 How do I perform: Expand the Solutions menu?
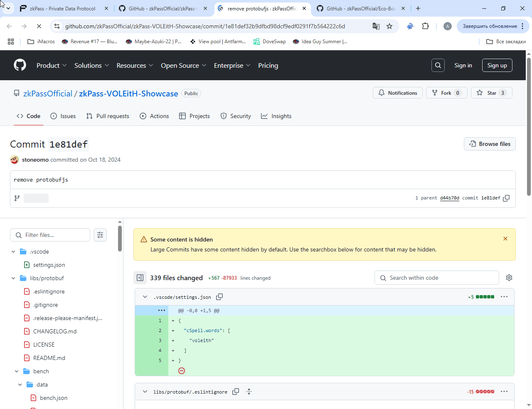(92, 65)
